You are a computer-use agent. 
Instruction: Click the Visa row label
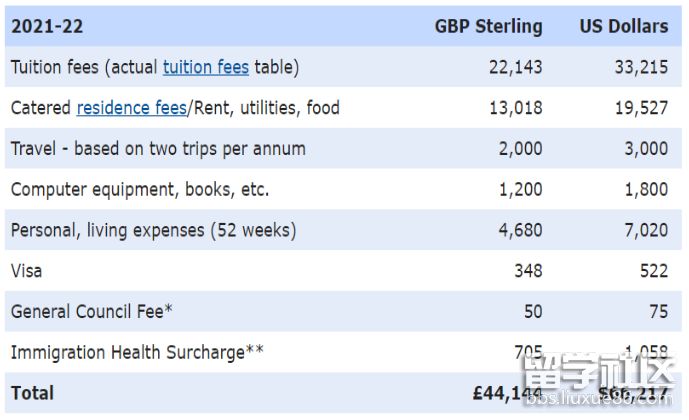tap(26, 271)
